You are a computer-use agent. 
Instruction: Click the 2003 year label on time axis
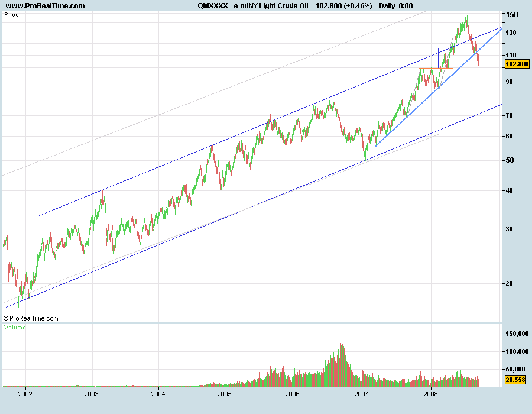point(91,394)
